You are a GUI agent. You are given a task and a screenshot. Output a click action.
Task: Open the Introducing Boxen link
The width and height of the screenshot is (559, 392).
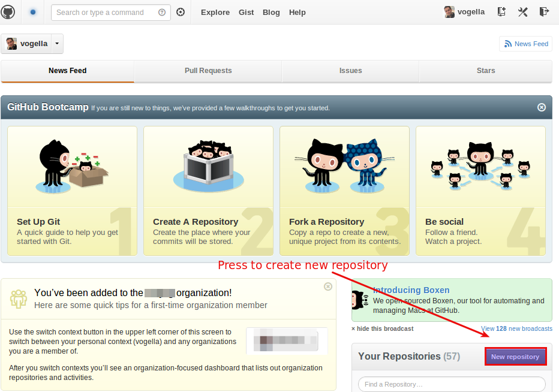click(411, 290)
